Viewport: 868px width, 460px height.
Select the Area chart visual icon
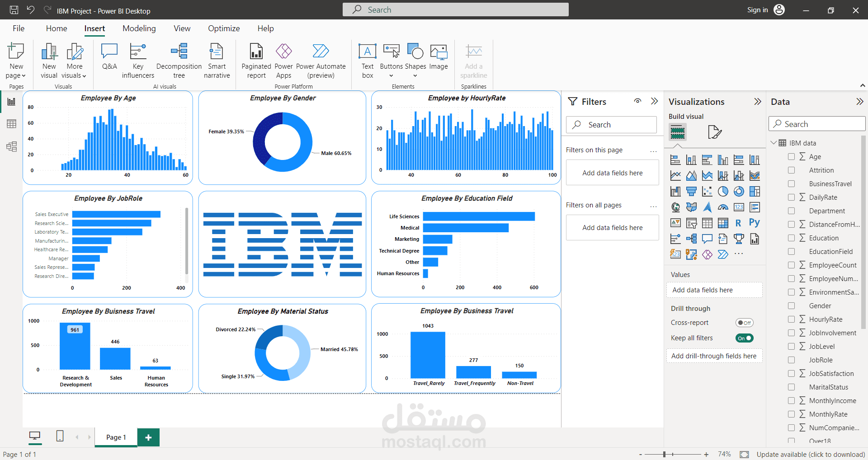[691, 176]
